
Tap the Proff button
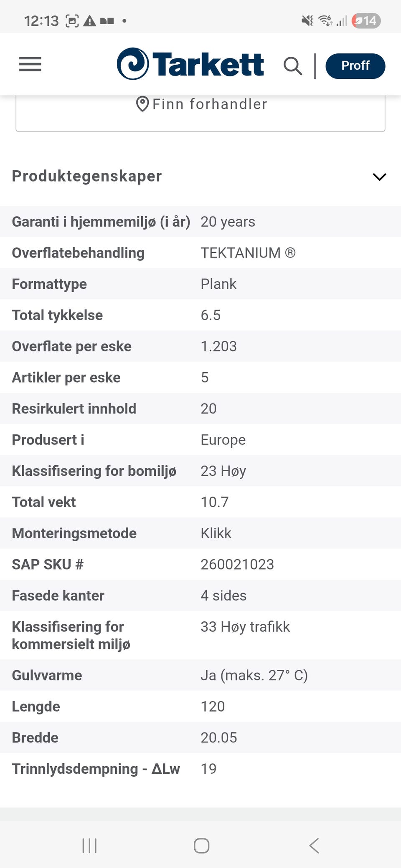355,66
